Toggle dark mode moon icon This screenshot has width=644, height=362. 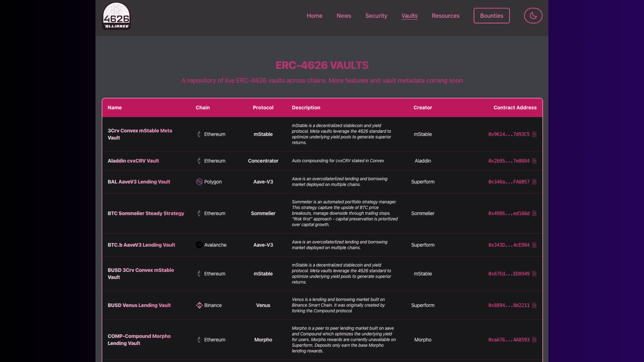[x=533, y=16]
